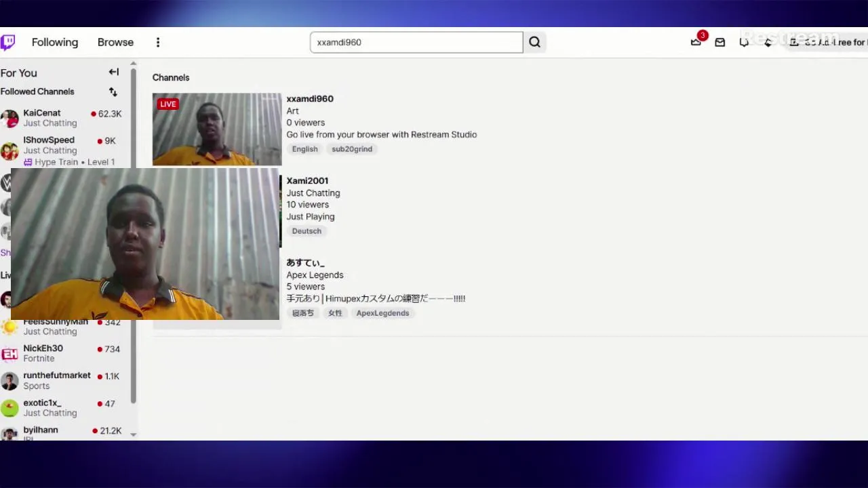Image resolution: width=868 pixels, height=488 pixels.
Task: Click the Hype Train icon
Action: (28, 162)
